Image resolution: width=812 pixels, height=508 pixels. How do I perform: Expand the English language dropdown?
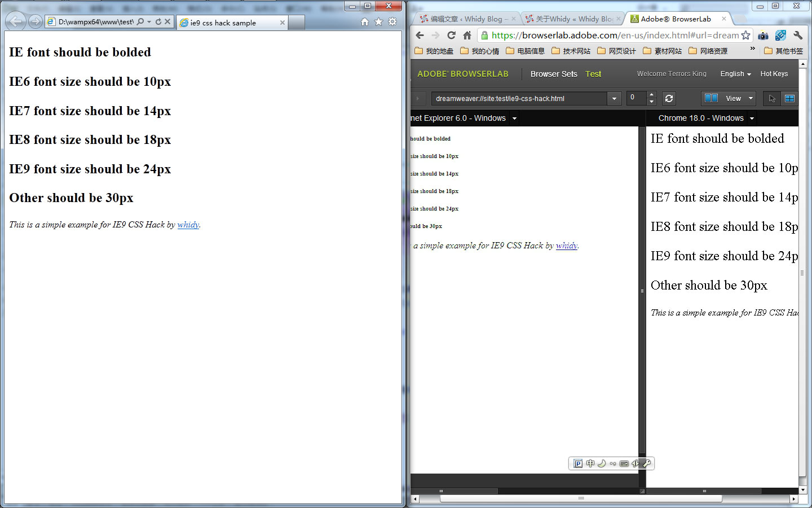pos(735,74)
